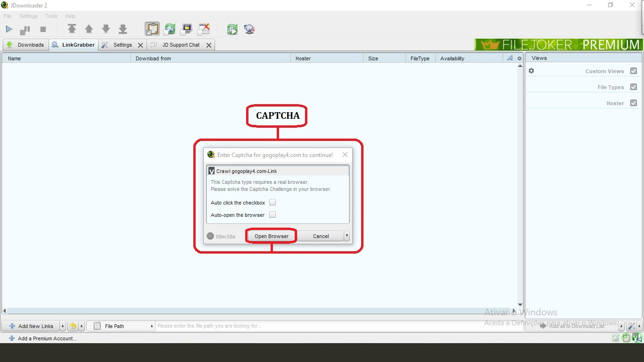This screenshot has height=362, width=644.
Task: Enable Auto click the checkbox option
Action: pyautogui.click(x=272, y=202)
